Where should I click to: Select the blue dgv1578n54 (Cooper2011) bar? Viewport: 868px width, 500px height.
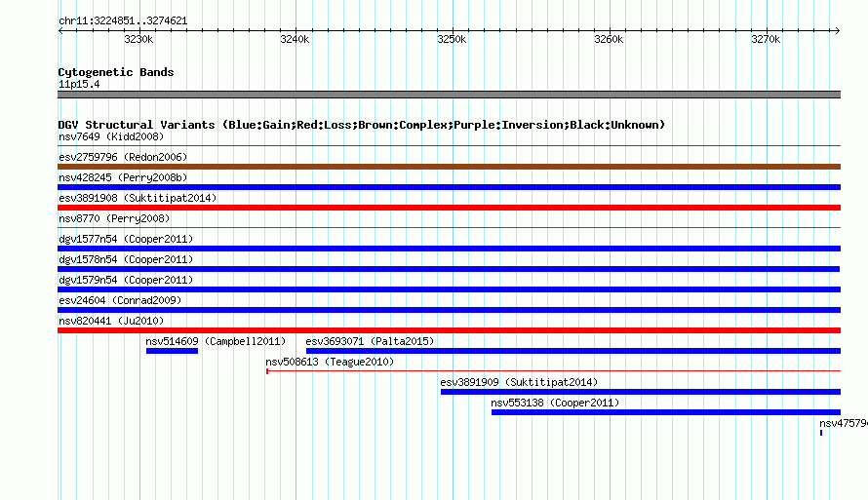click(449, 269)
